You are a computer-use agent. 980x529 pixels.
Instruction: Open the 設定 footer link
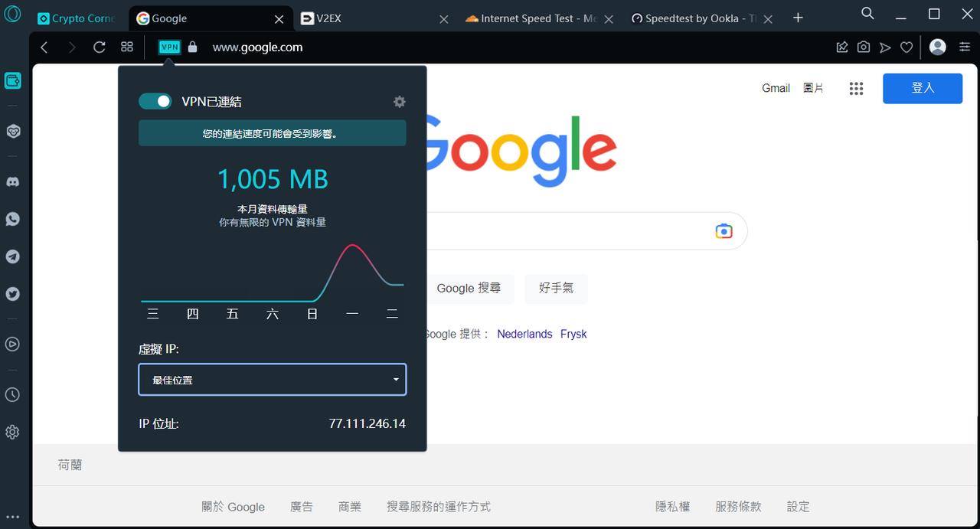pyautogui.click(x=798, y=507)
